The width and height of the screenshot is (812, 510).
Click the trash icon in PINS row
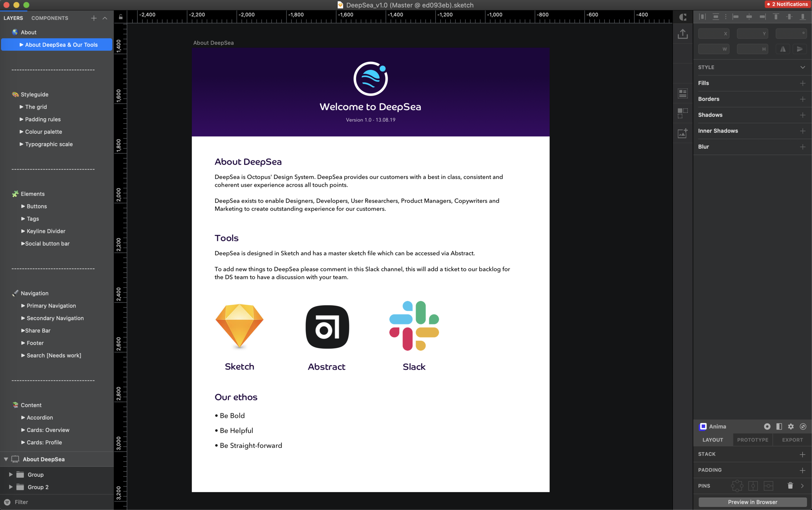(x=790, y=486)
